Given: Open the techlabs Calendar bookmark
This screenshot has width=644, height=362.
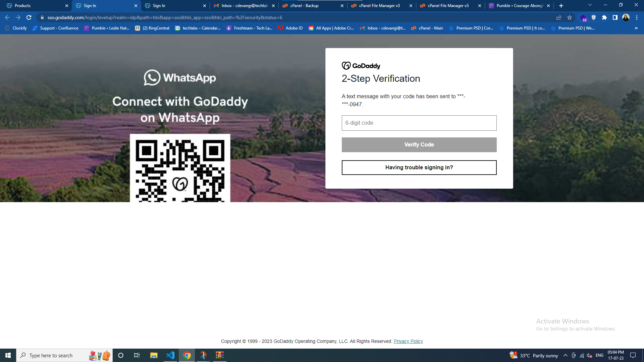Looking at the screenshot, I should pyautogui.click(x=198, y=28).
